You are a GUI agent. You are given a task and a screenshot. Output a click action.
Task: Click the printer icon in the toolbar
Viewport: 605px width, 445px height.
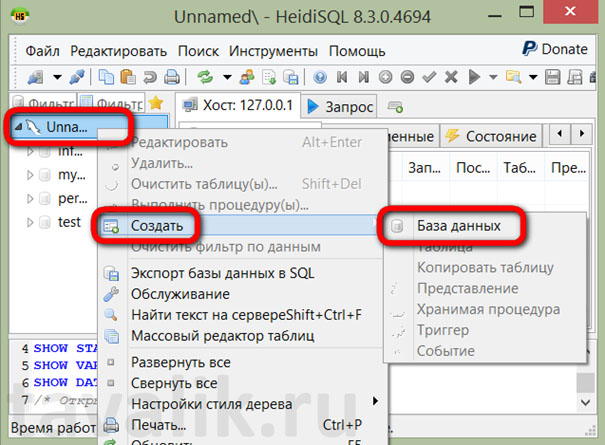[x=171, y=77]
